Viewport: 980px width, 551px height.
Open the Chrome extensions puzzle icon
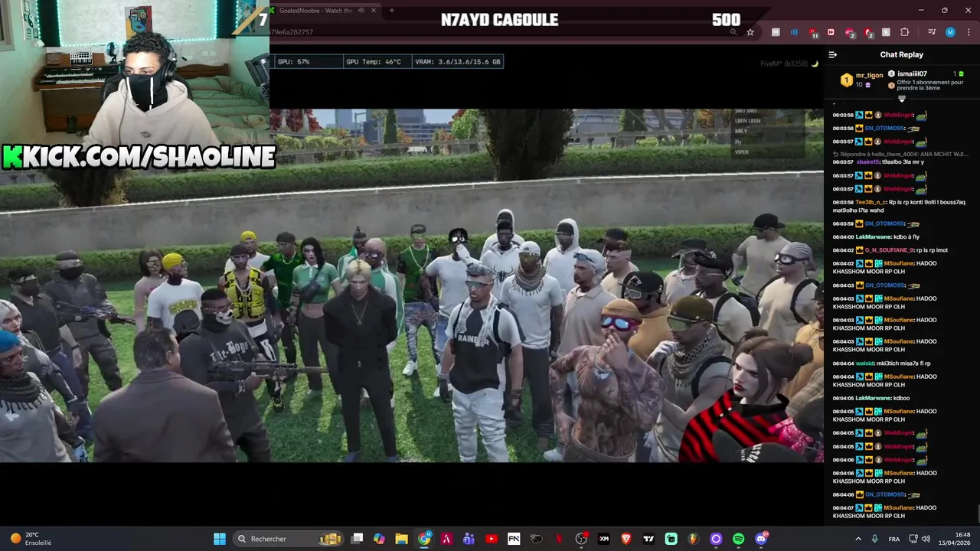905,32
